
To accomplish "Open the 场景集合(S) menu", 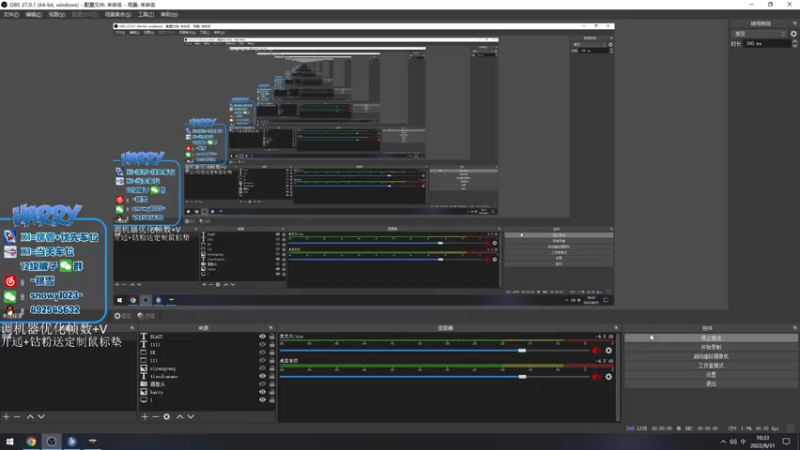I will point(117,15).
